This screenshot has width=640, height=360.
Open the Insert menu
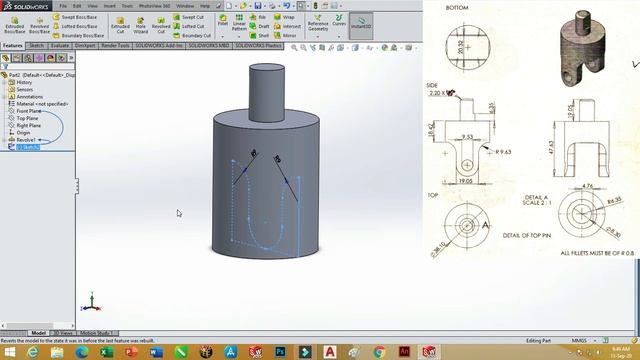(x=109, y=6)
